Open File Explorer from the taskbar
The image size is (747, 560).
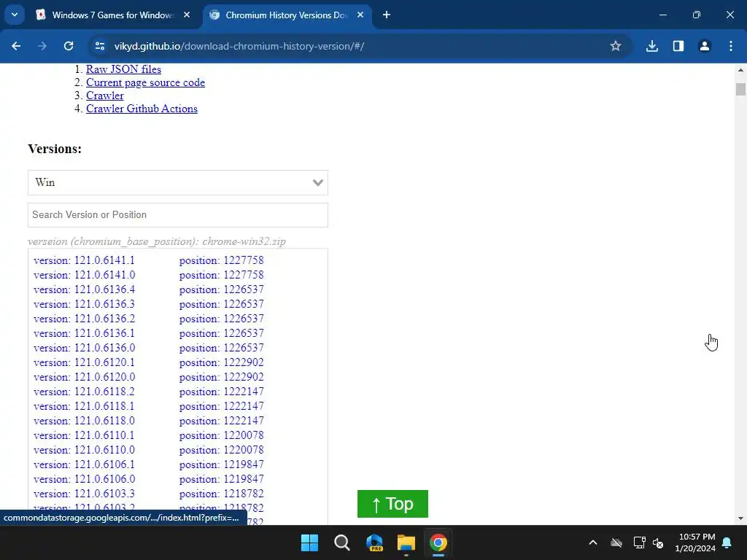tap(406, 542)
